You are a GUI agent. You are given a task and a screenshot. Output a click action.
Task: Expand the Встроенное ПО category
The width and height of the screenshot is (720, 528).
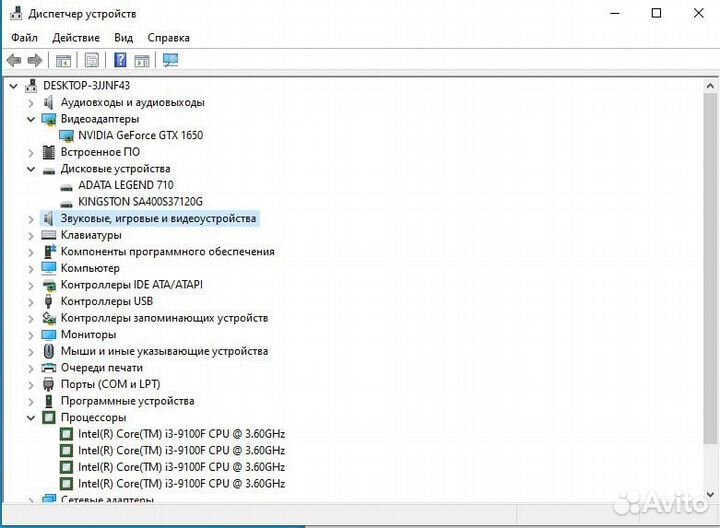31,152
